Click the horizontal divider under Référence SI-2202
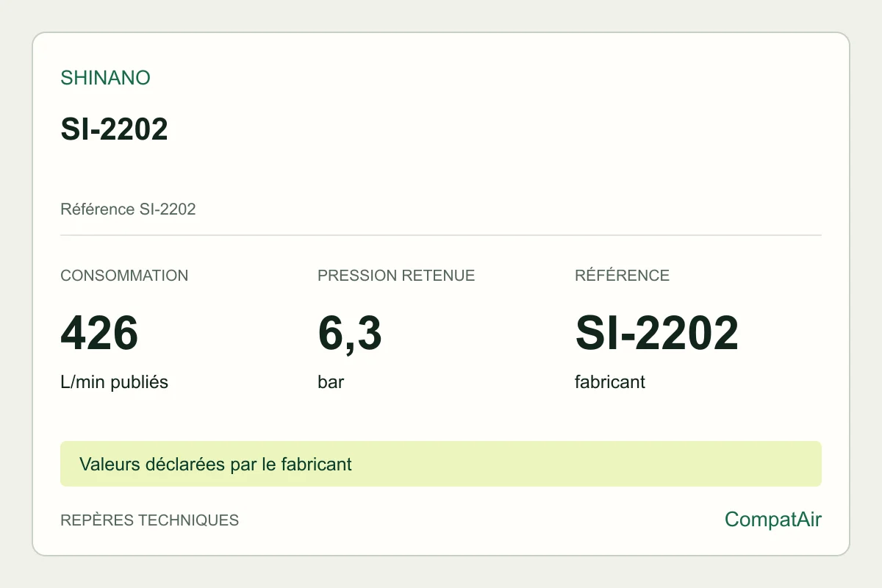The height and width of the screenshot is (588, 882). tap(441, 235)
